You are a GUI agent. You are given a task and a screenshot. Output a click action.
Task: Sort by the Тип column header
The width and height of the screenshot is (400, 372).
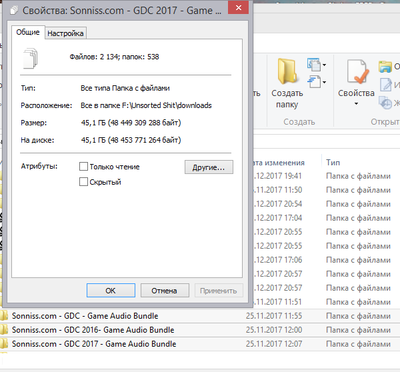333,162
